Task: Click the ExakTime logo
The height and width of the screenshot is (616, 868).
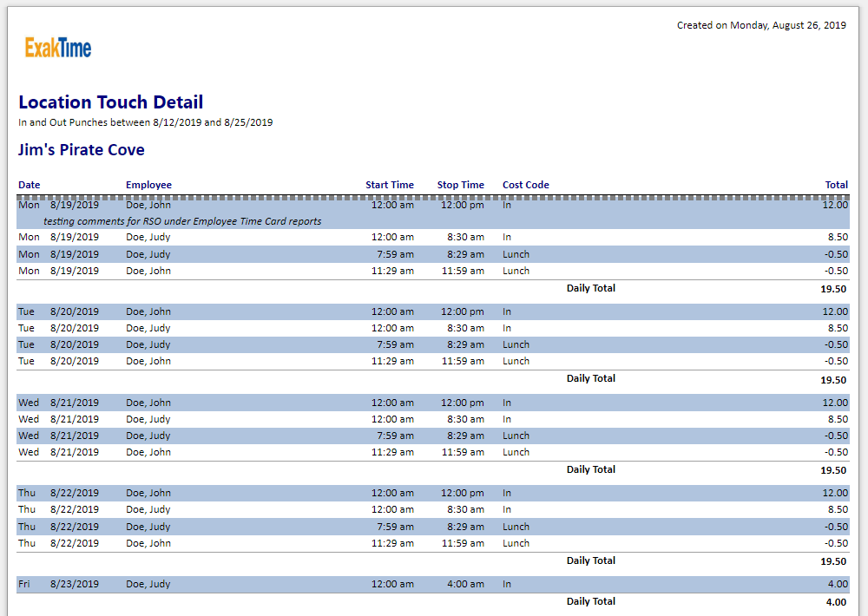Action: [58, 48]
